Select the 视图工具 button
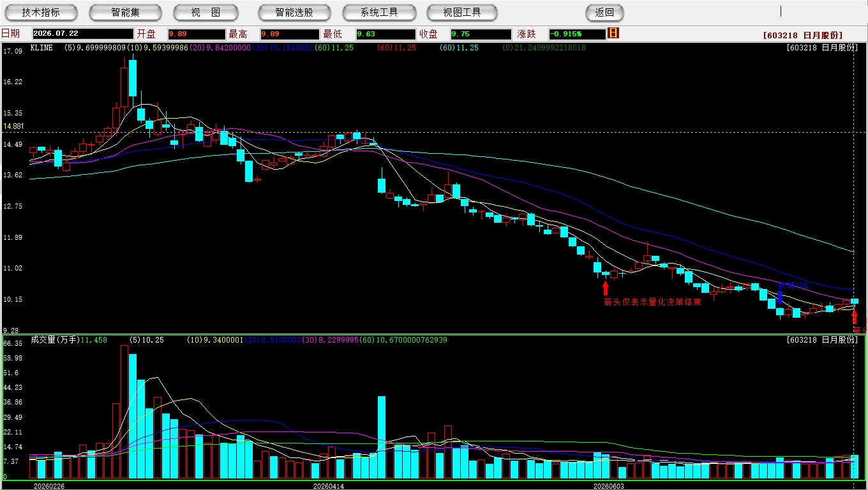Image resolution: width=868 pixels, height=490 pixels. click(x=462, y=12)
